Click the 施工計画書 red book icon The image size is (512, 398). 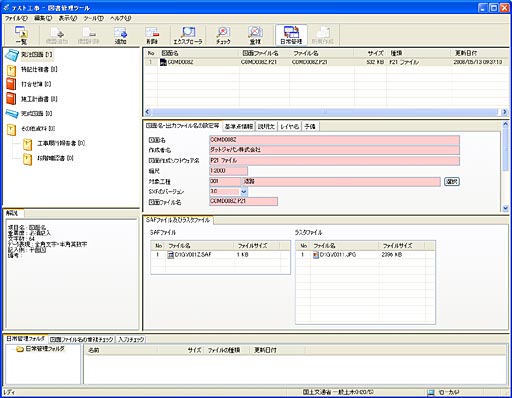pyautogui.click(x=11, y=99)
